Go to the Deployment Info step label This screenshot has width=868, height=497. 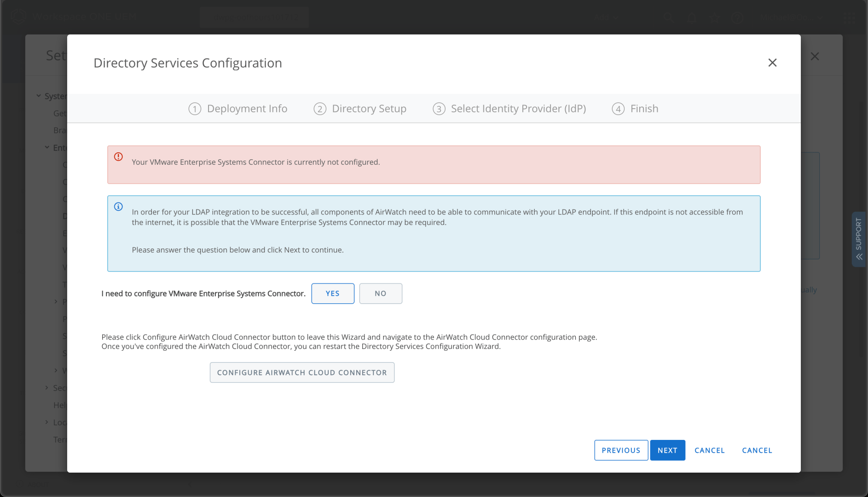(x=247, y=109)
